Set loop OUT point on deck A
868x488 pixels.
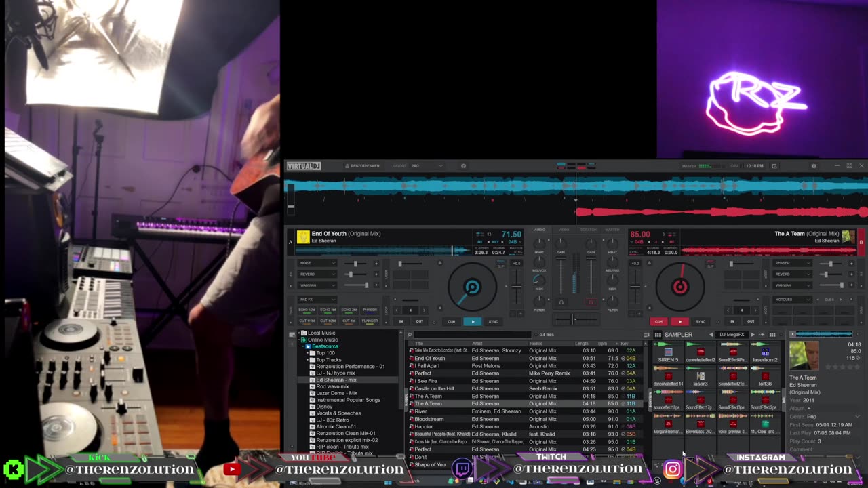click(x=419, y=321)
